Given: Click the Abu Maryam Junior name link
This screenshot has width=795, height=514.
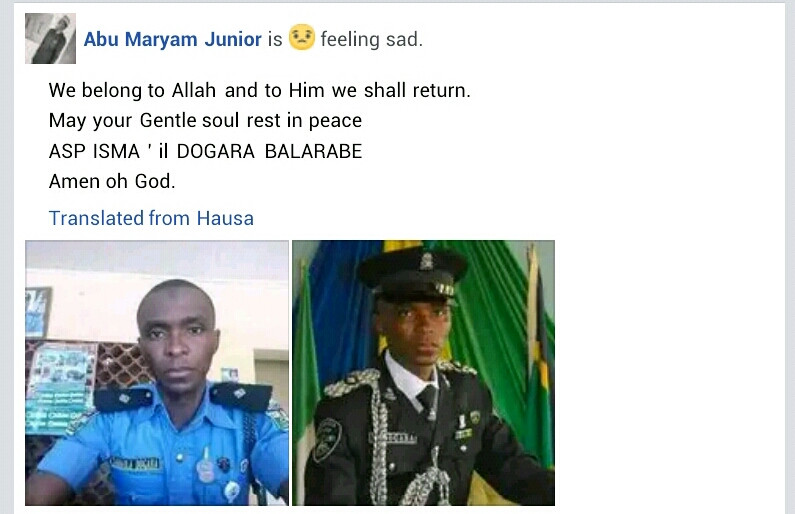Looking at the screenshot, I should pos(172,39).
